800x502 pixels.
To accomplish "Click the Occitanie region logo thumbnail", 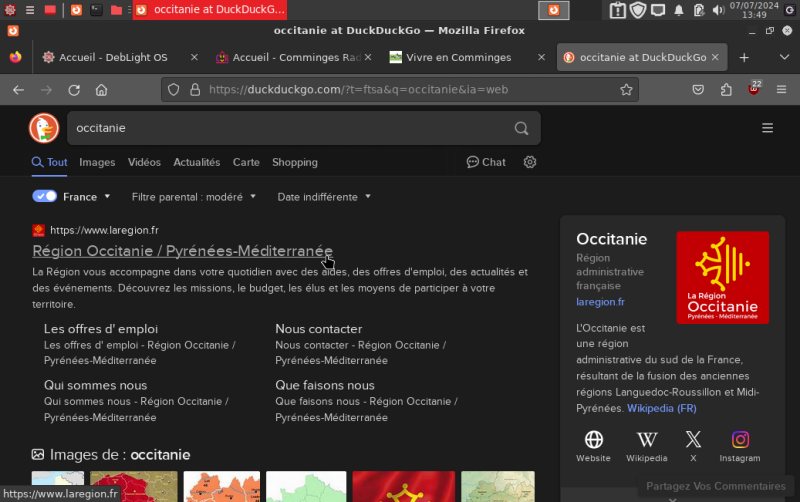I will [x=722, y=277].
